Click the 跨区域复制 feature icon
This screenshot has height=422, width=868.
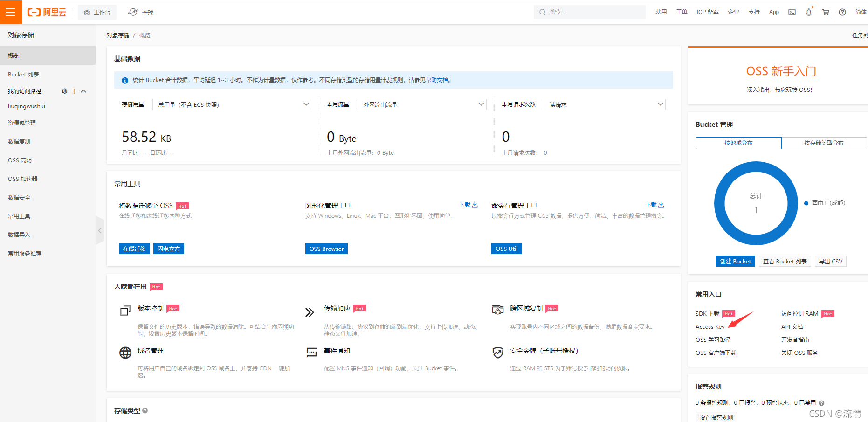pyautogui.click(x=498, y=310)
